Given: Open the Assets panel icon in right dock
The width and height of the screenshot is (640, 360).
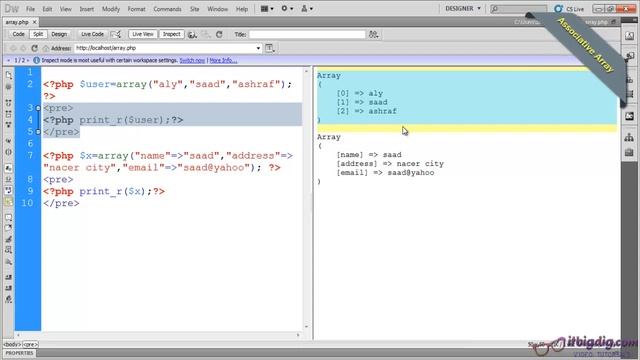Looking at the screenshot, I should [629, 153].
